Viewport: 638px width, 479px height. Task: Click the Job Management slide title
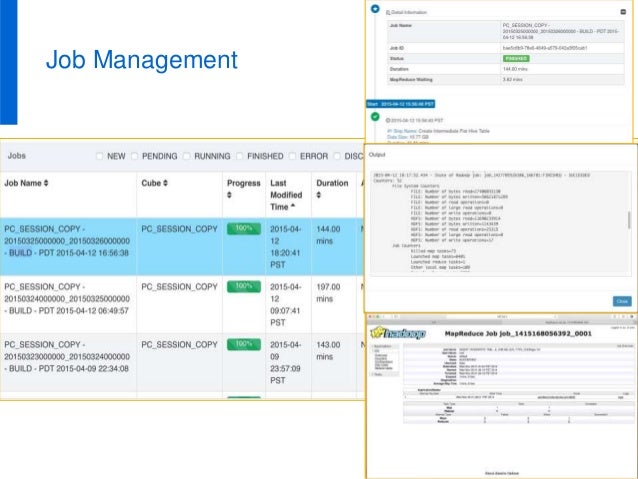pos(142,60)
